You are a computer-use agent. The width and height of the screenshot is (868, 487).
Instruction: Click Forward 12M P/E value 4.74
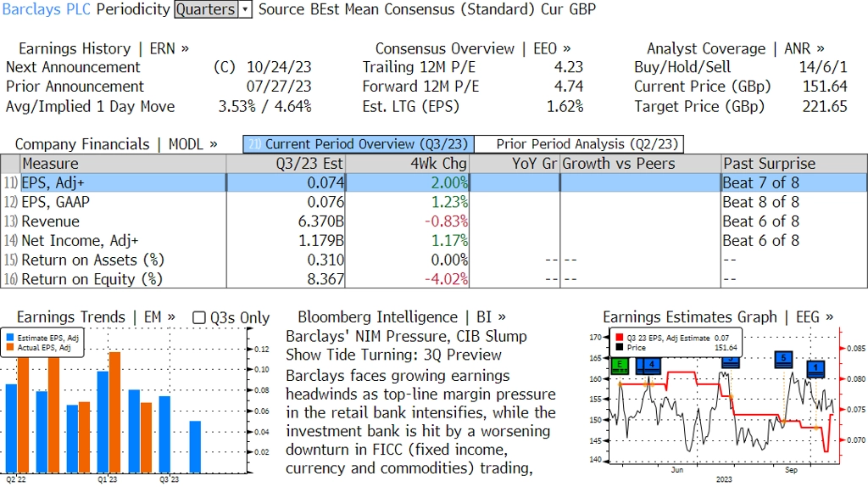tap(569, 87)
